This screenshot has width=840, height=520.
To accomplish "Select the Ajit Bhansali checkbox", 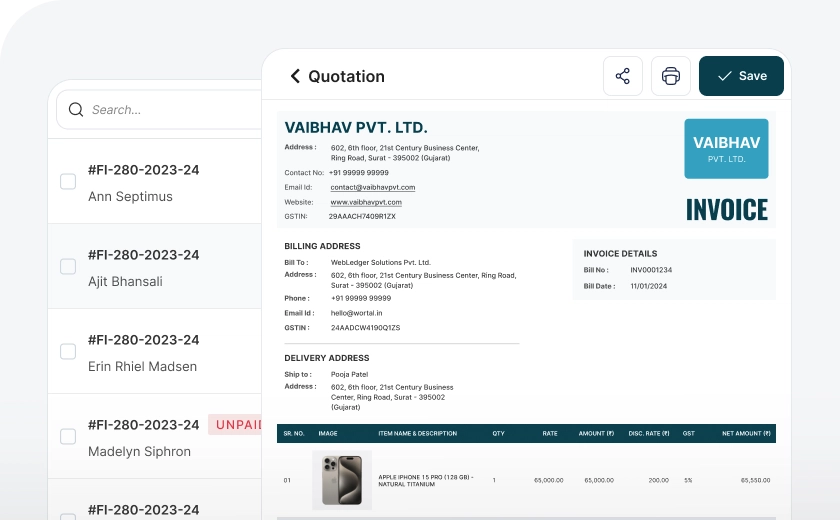I will pyautogui.click(x=68, y=267).
